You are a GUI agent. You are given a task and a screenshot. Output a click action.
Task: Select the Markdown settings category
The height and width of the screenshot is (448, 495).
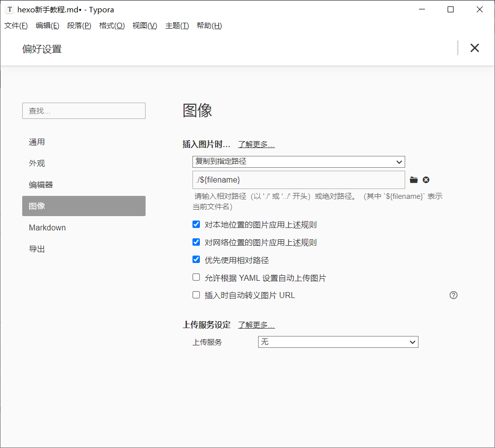click(x=47, y=227)
